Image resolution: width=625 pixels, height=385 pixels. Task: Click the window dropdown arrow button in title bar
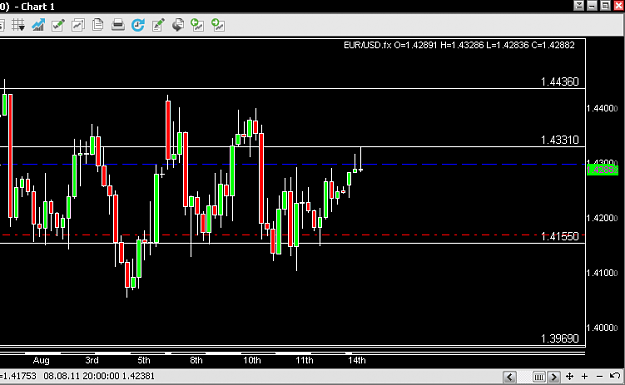tap(579, 6)
